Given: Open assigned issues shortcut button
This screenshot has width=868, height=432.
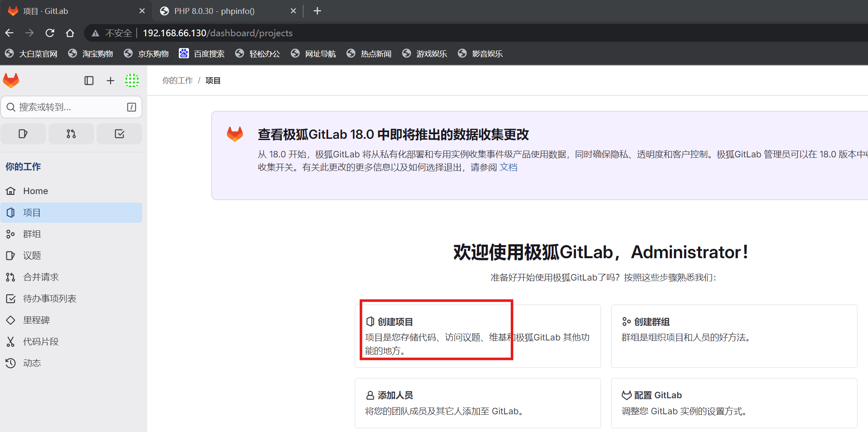Looking at the screenshot, I should coord(23,134).
